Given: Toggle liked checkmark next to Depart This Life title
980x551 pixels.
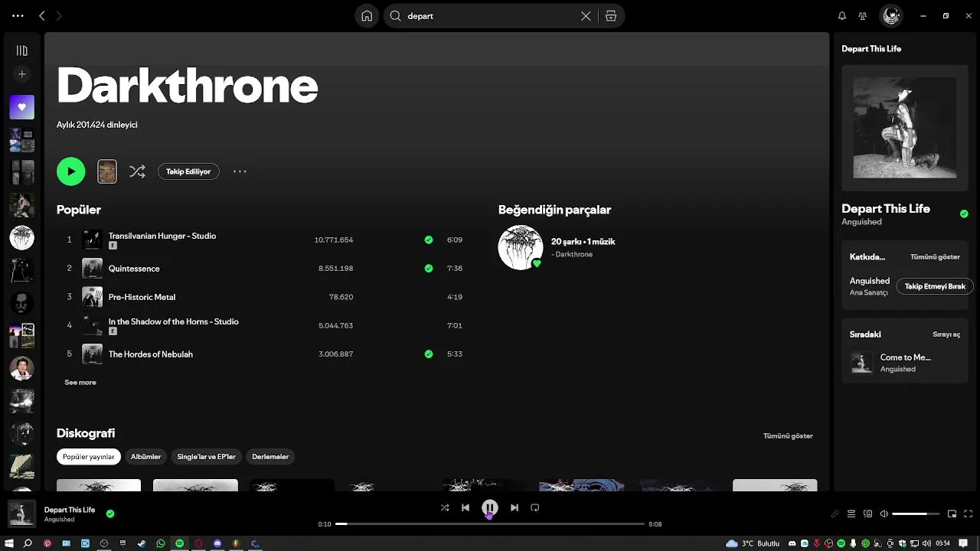Looking at the screenshot, I should tap(110, 514).
